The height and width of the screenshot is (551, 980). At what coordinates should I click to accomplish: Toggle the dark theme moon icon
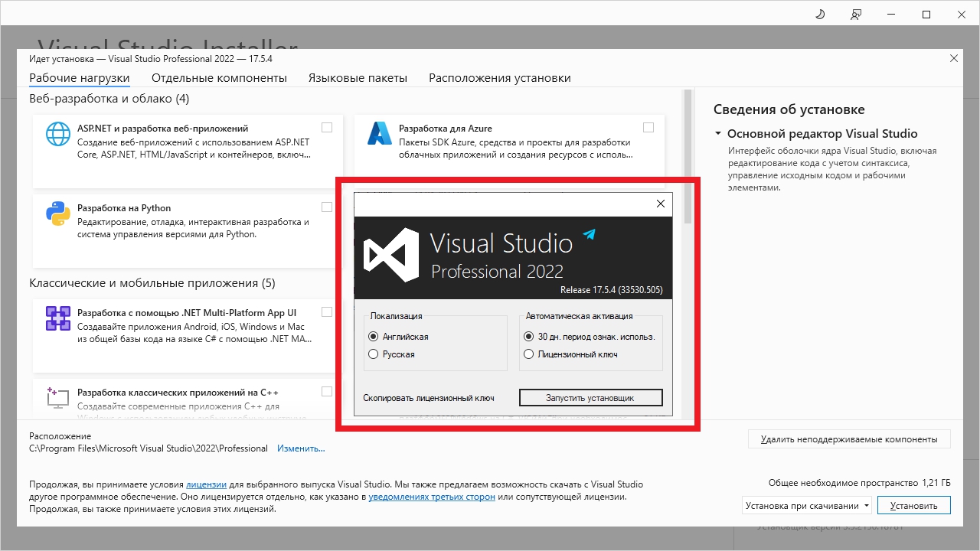[x=820, y=14]
